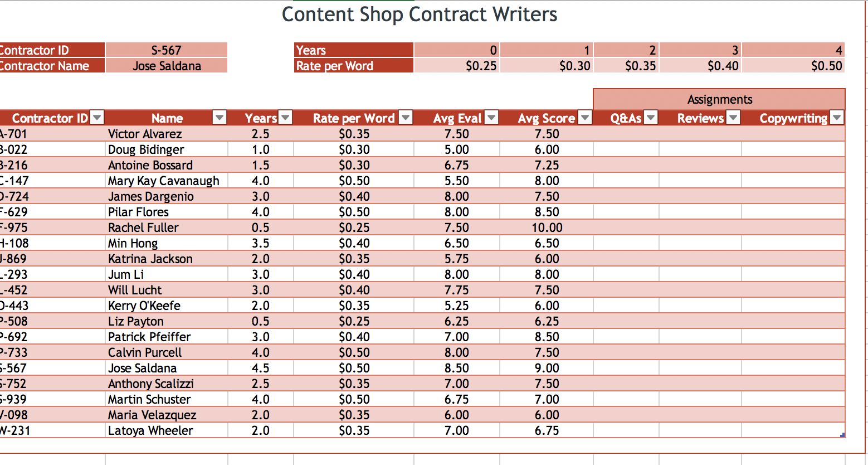This screenshot has width=868, height=465.
Task: Click the $0.50 rate under 4 years
Action: pos(793,65)
